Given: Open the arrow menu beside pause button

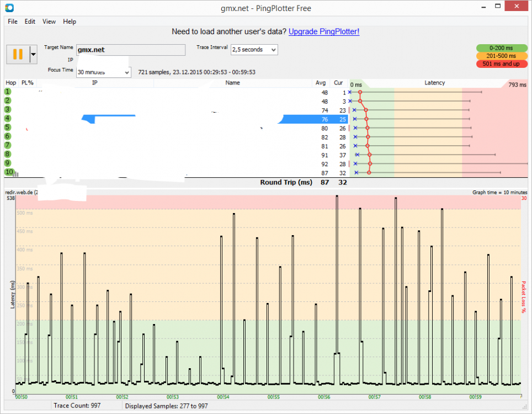Looking at the screenshot, I should click(33, 54).
